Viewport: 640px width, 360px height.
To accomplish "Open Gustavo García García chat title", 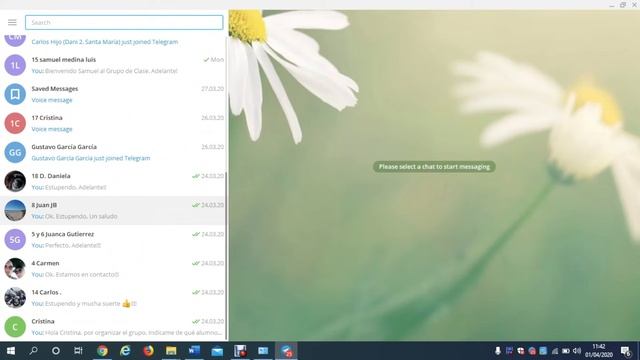I will pos(64,147).
